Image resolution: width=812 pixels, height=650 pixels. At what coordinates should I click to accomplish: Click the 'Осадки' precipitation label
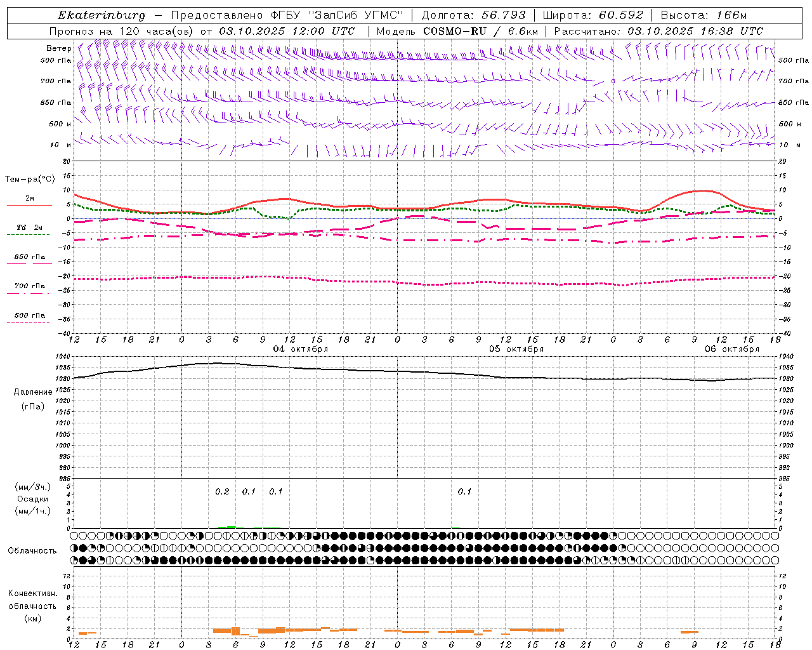[33, 499]
